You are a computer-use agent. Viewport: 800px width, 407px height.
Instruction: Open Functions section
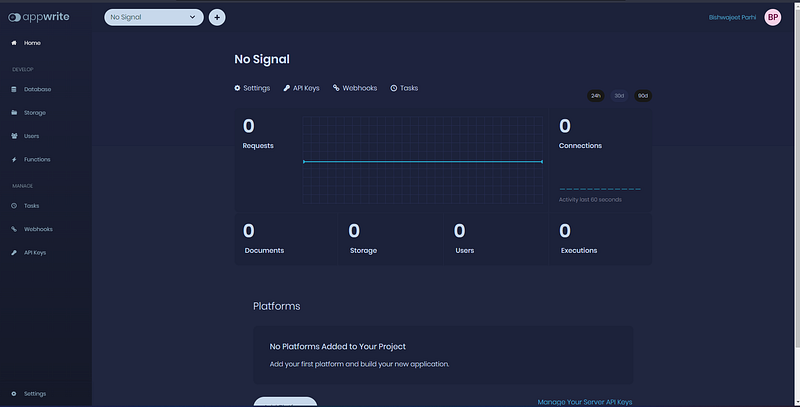click(37, 160)
